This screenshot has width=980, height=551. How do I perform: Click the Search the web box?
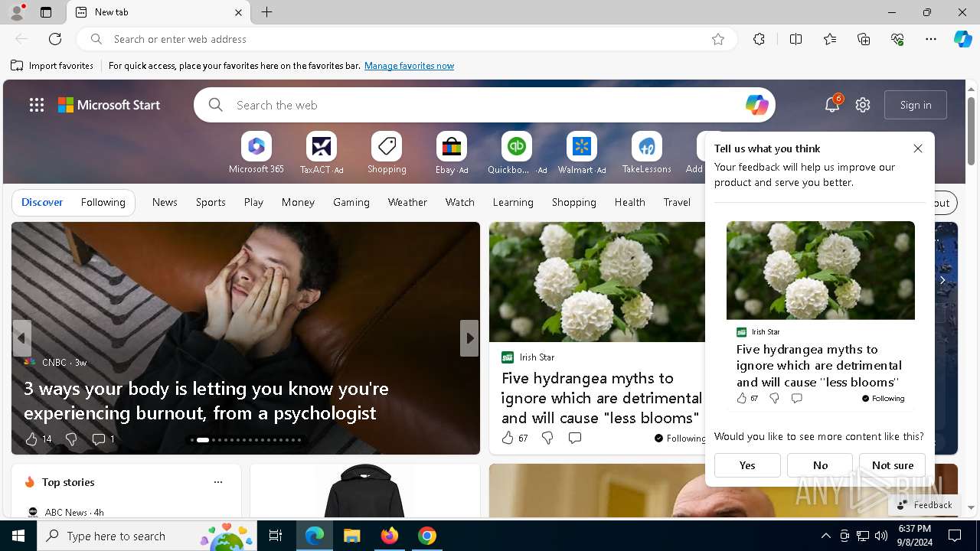click(484, 105)
